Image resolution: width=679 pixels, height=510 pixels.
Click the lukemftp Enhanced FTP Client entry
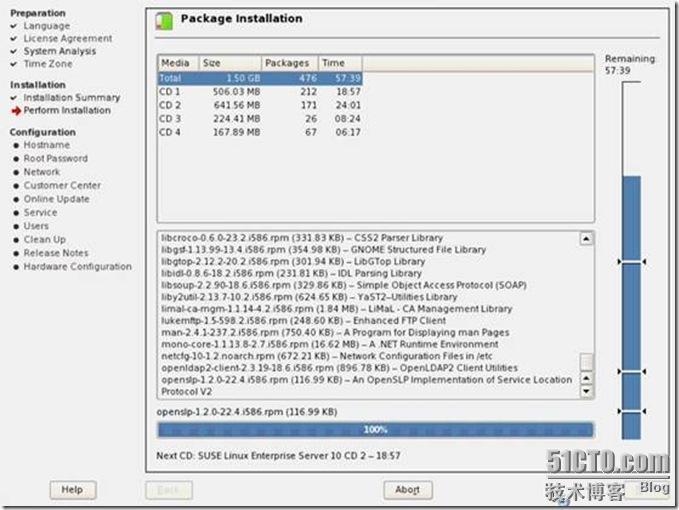[304, 321]
